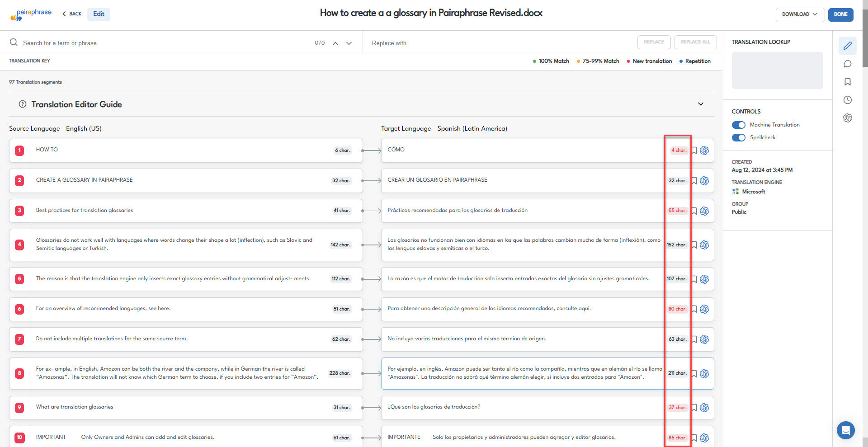
Task: Open AI assistant for segment 1 CÓMO
Action: click(704, 151)
